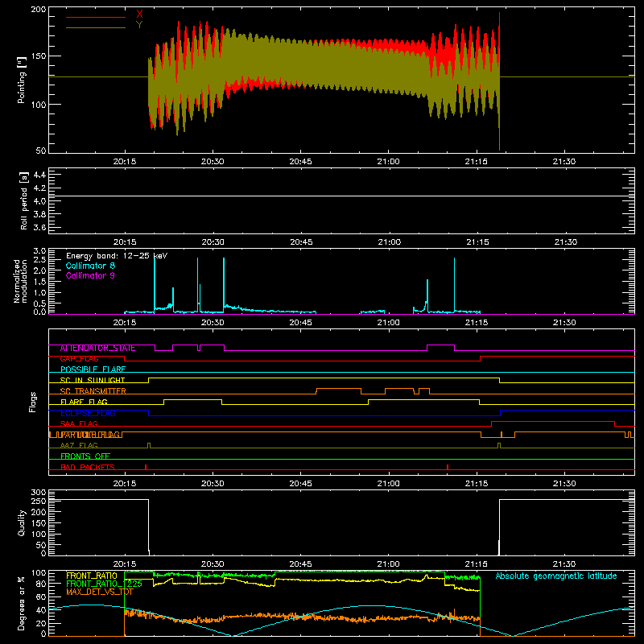644x644 pixels.
Task: Click the 200 tick label on Pointing axis
Action: pyautogui.click(x=39, y=10)
